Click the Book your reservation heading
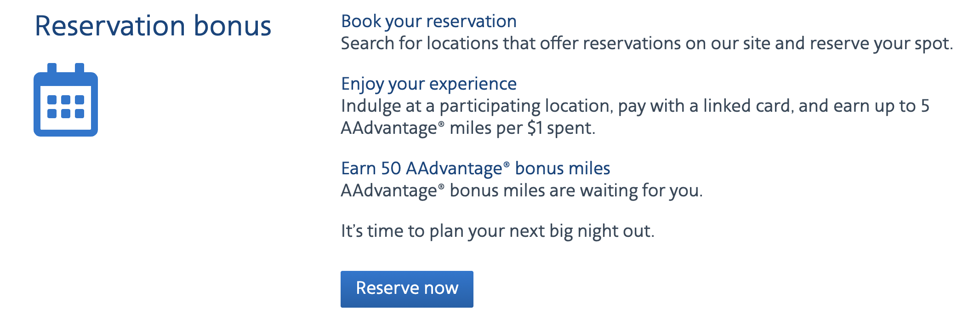The height and width of the screenshot is (321, 980). click(429, 22)
